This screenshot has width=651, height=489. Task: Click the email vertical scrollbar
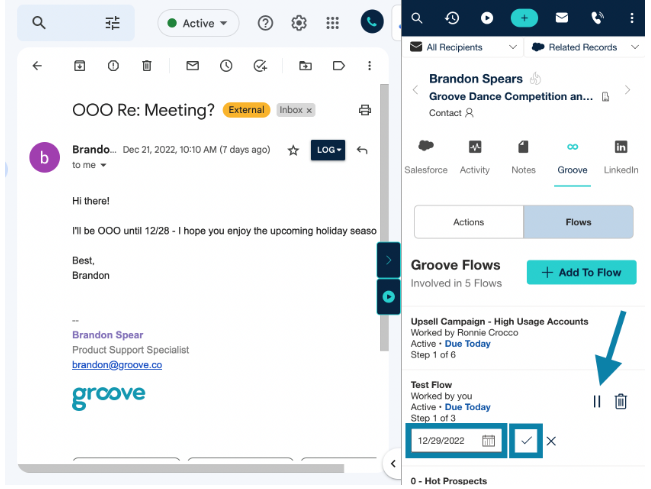click(384, 218)
